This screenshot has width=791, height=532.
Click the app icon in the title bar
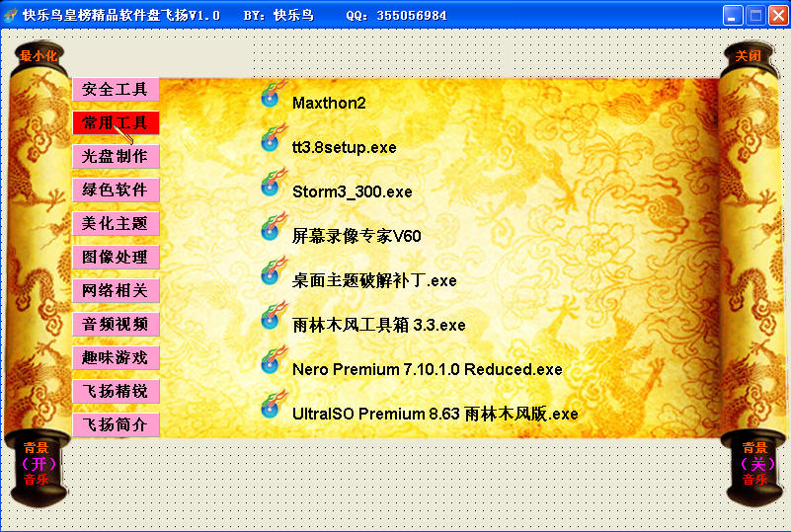coord(10,15)
